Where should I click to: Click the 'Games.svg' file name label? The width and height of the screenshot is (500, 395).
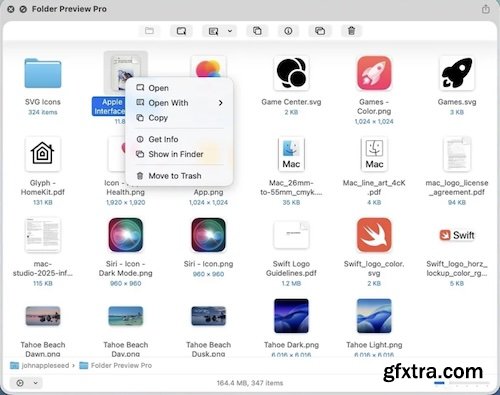457,102
